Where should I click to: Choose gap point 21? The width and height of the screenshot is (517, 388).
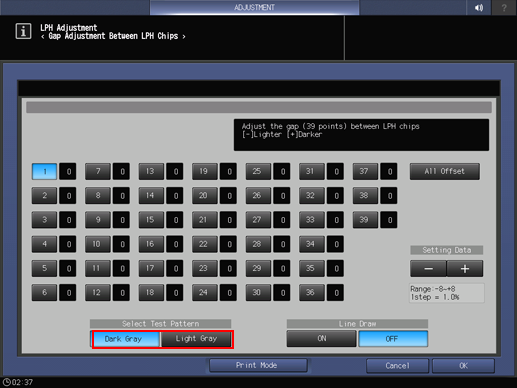coord(205,220)
